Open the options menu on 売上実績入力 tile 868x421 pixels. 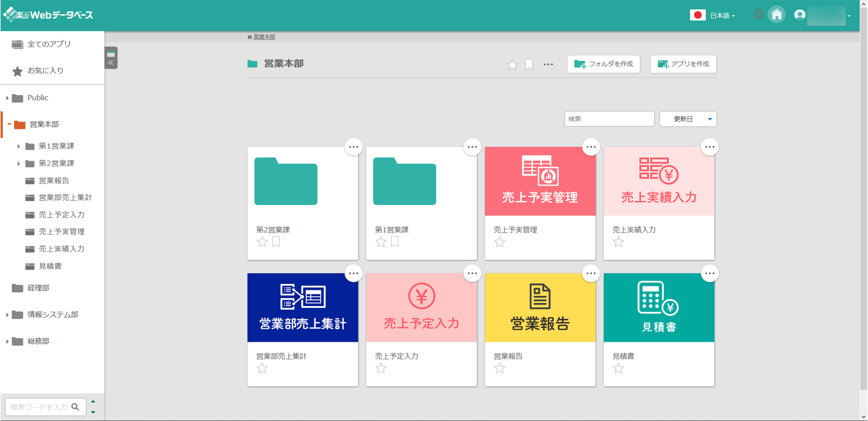709,147
